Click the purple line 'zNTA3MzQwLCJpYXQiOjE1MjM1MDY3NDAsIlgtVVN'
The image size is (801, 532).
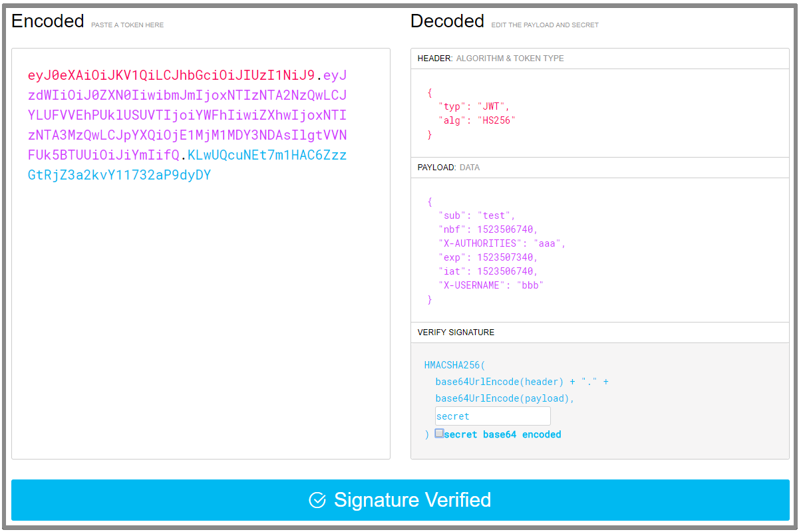[x=187, y=136]
